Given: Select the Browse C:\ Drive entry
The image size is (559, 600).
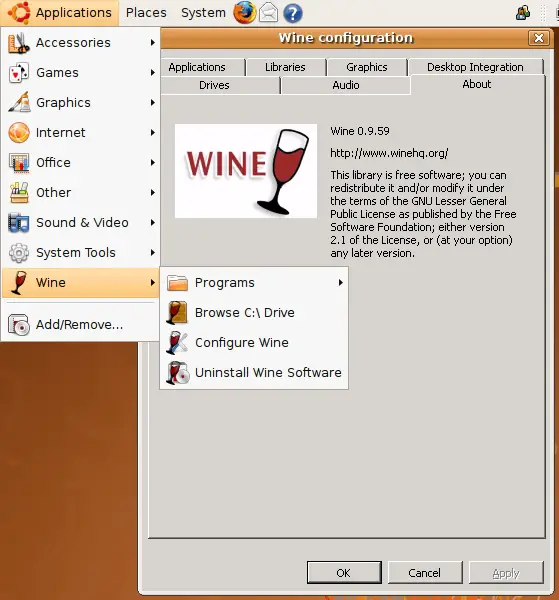Looking at the screenshot, I should tap(254, 313).
